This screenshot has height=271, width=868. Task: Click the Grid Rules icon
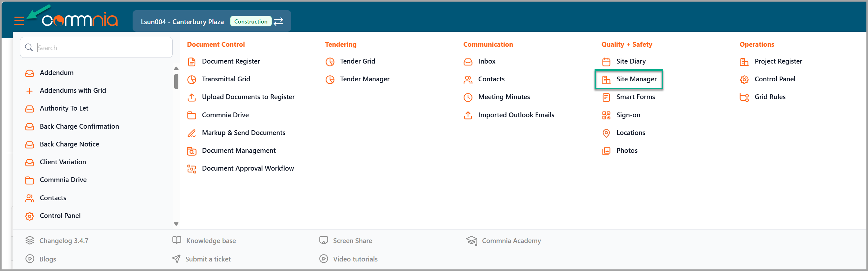point(744,98)
